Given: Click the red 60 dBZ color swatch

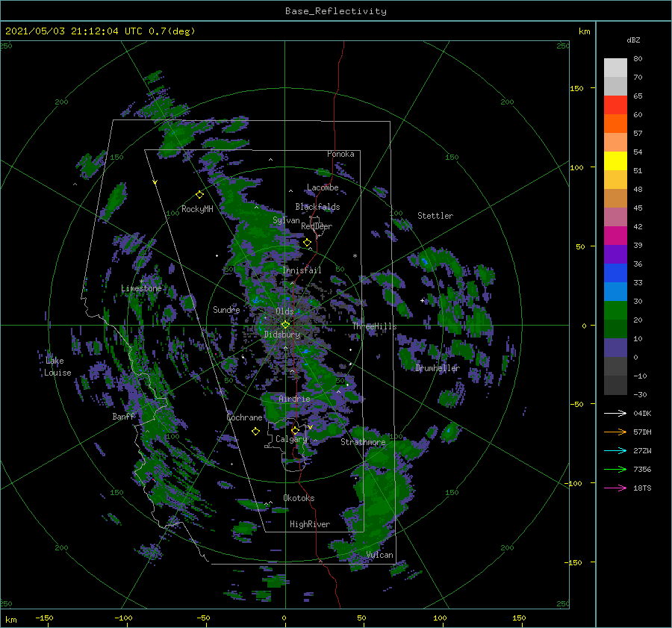Looking at the screenshot, I should click(x=615, y=105).
